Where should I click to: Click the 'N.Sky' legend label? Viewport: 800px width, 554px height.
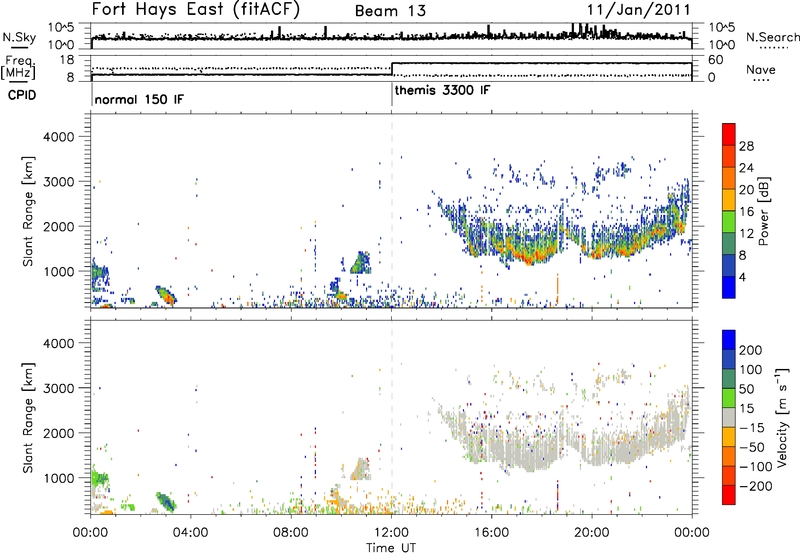pos(19,37)
